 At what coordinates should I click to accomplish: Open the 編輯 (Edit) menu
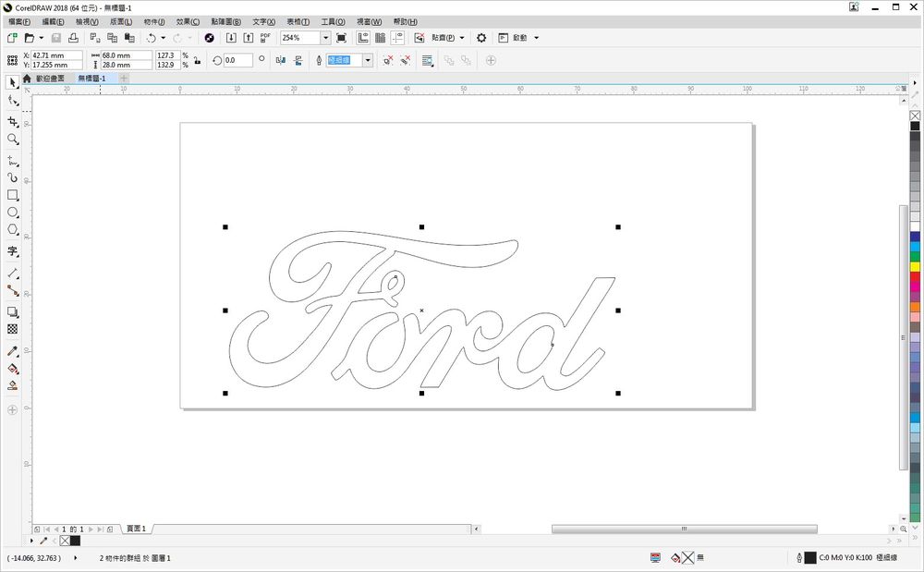pyautogui.click(x=53, y=22)
